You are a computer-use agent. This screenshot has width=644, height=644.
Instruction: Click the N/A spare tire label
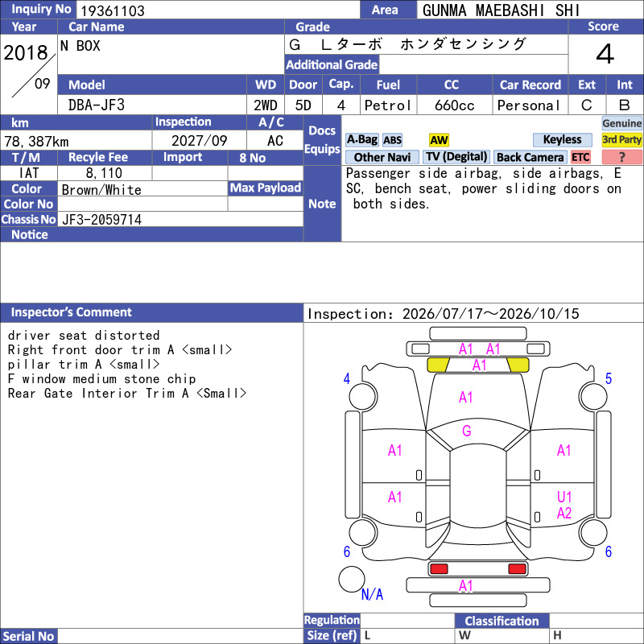pos(372,594)
